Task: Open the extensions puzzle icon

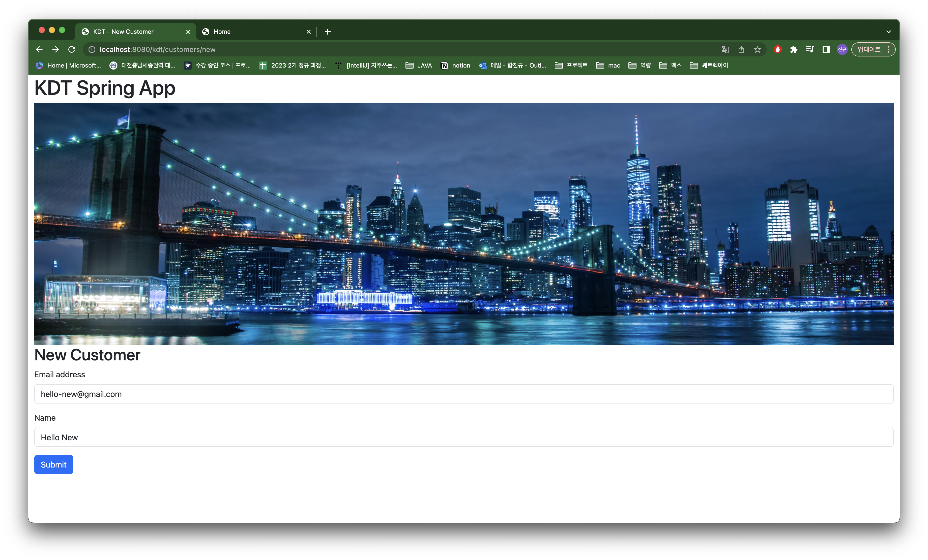Action: coord(794,49)
